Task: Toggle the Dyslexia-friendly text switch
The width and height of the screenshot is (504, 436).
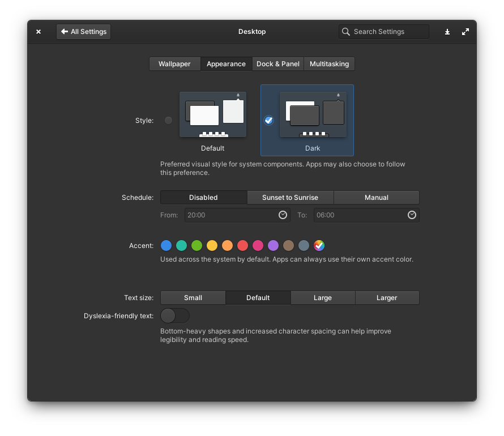Action: tap(174, 315)
